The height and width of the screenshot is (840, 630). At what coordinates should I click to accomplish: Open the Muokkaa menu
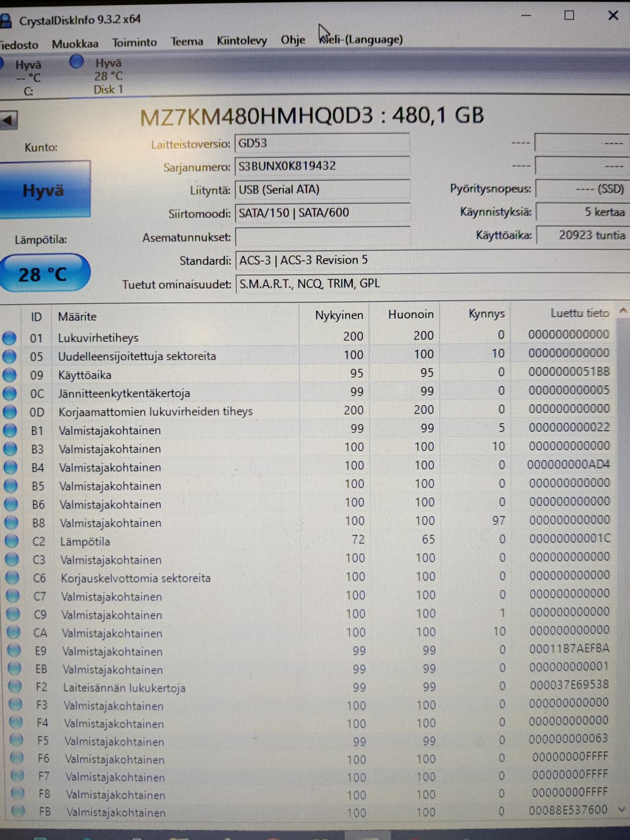[x=75, y=44]
